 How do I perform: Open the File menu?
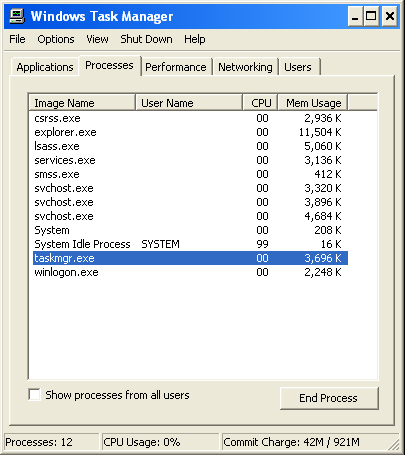tap(17, 39)
